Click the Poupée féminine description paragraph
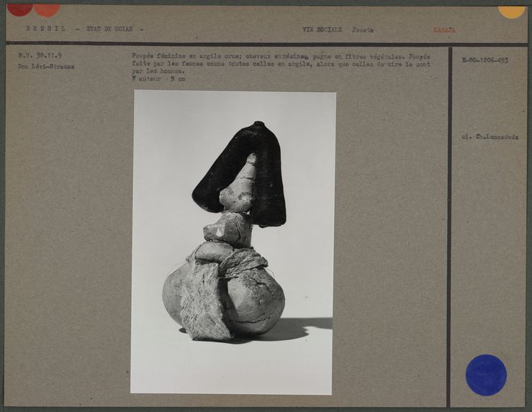This screenshot has width=532, height=412. (x=281, y=63)
